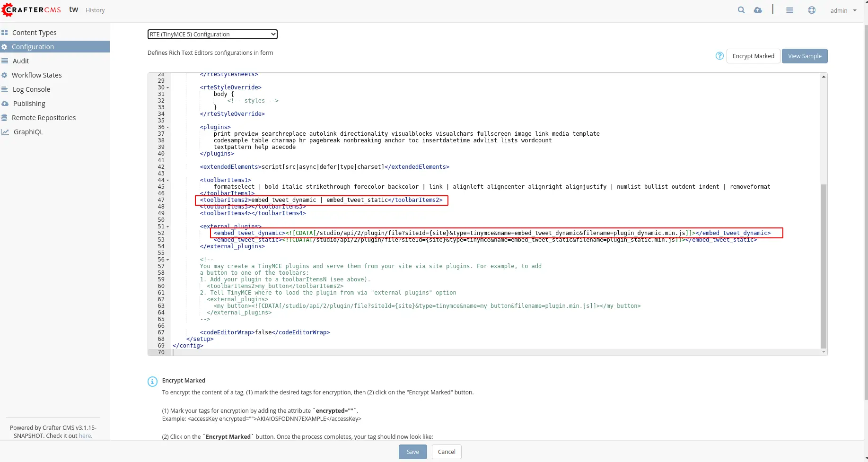Click the globe icon in top bar
Viewport: 868px width, 462px height.
pyautogui.click(x=812, y=10)
